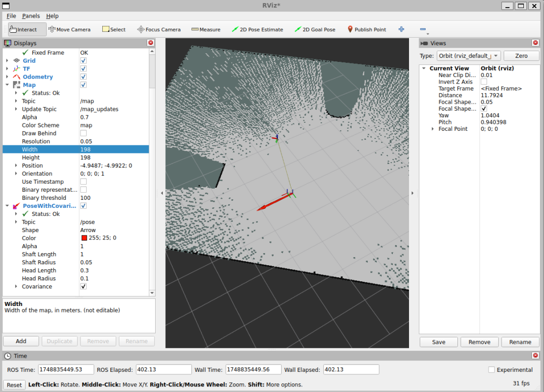The height and width of the screenshot is (392, 544).
Task: Click the red arrow color swatch
Action: tap(84, 238)
